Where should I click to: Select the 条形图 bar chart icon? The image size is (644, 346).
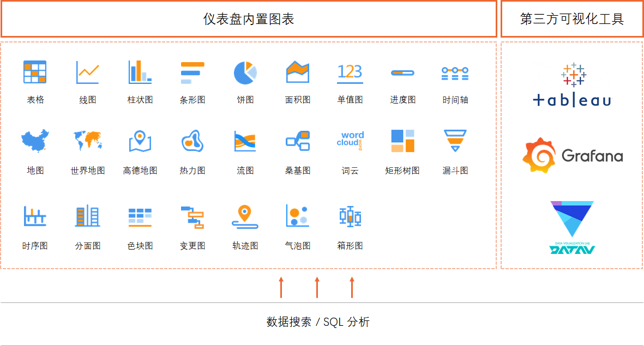192,72
